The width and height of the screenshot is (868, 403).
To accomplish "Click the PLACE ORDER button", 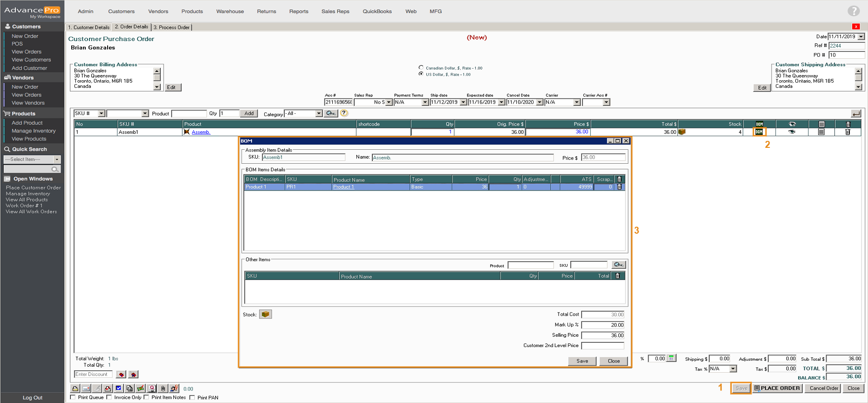I will [x=777, y=388].
